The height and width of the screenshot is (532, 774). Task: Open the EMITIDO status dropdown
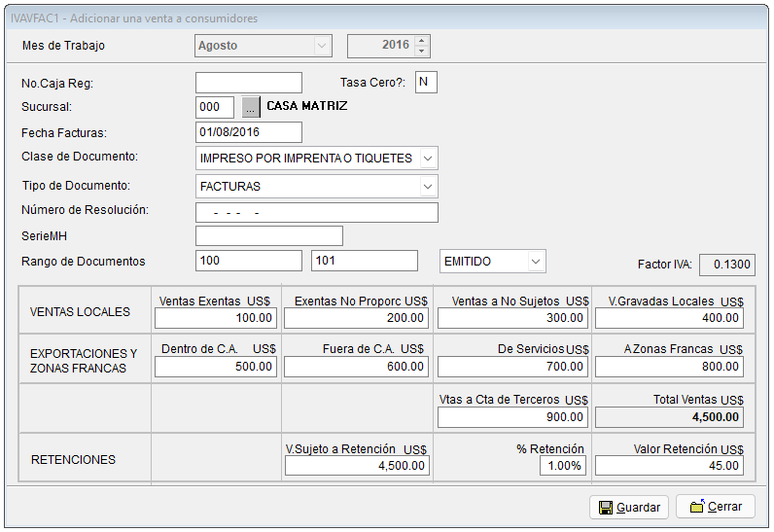tap(536, 261)
